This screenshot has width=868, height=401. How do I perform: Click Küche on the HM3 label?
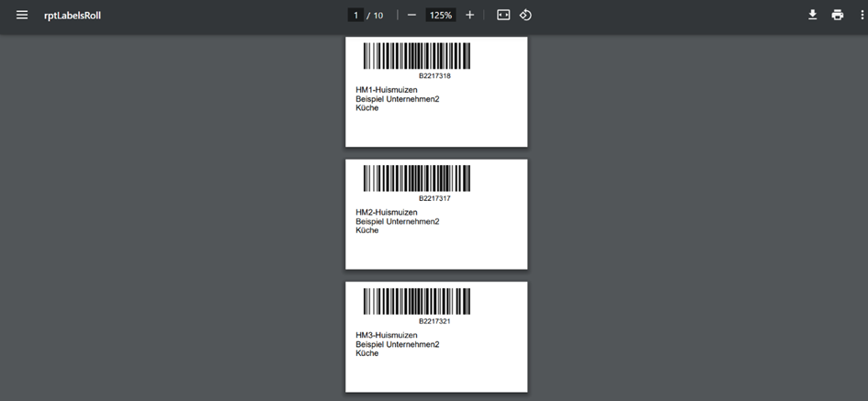[x=367, y=353]
